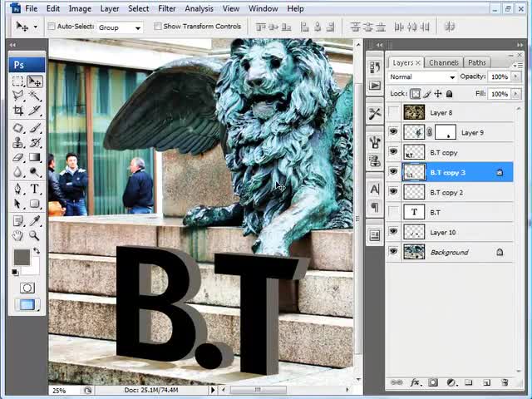Open the Filter menu

click(167, 8)
